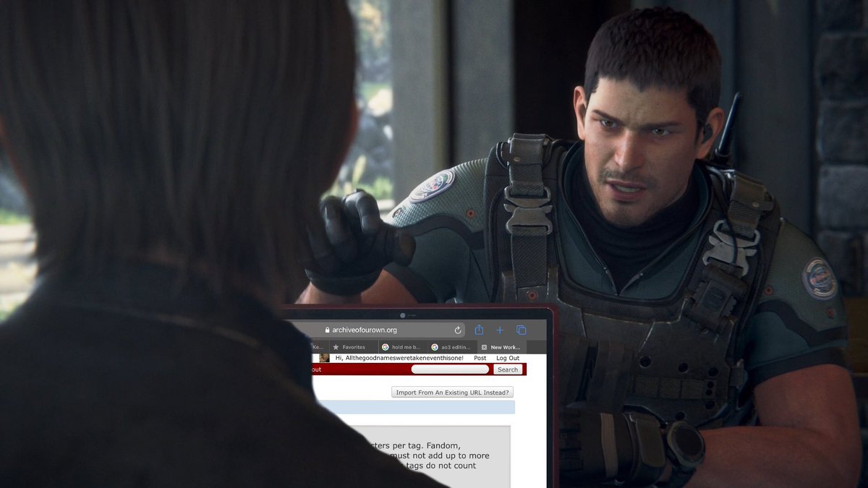Open the 'Hi, Allthegoodnameswere...' user greeting menu
The width and height of the screenshot is (868, 488).
point(399,358)
